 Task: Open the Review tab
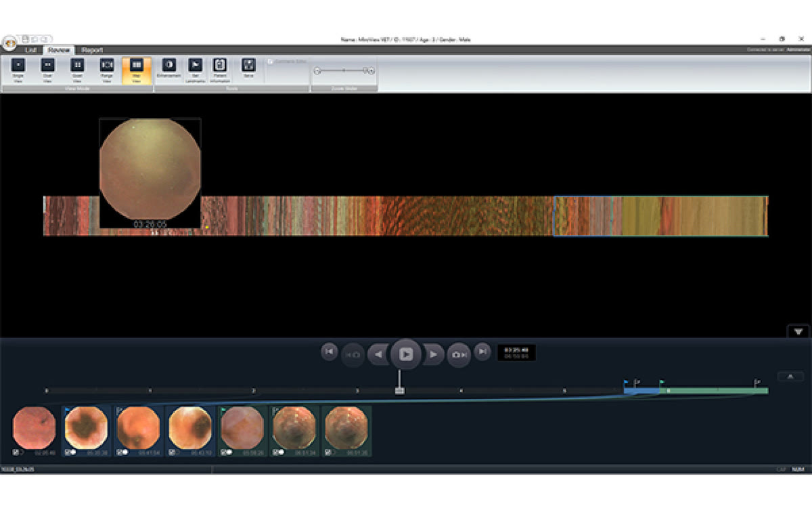tap(59, 50)
